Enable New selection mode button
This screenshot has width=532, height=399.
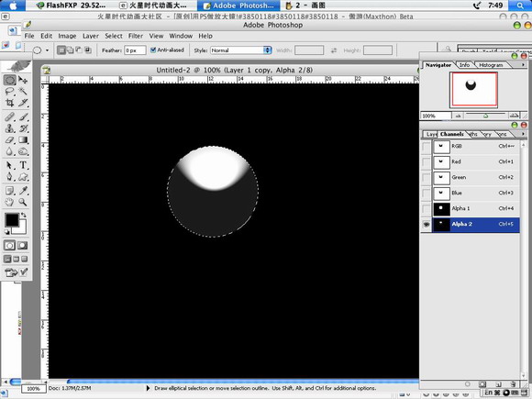(x=61, y=50)
